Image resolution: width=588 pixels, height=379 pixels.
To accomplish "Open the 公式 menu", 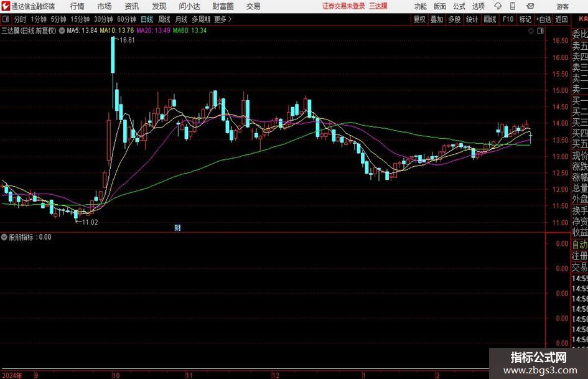I will [x=459, y=6].
